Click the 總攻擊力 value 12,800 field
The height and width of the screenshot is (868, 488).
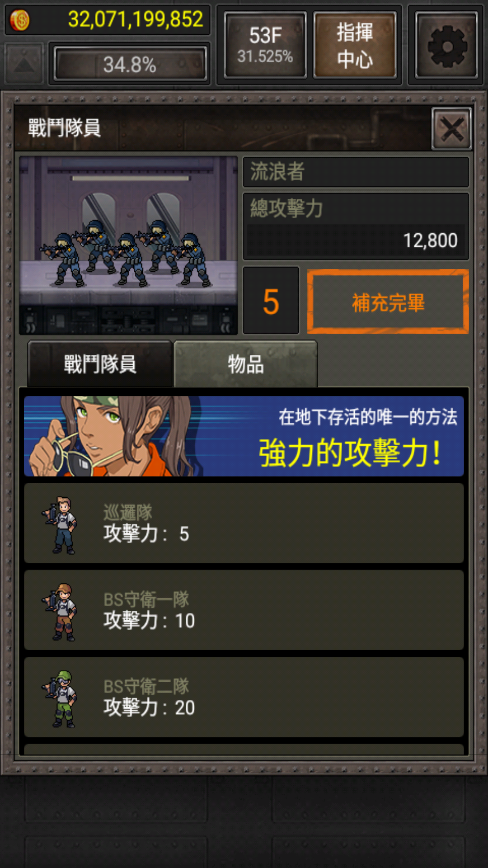(x=356, y=241)
